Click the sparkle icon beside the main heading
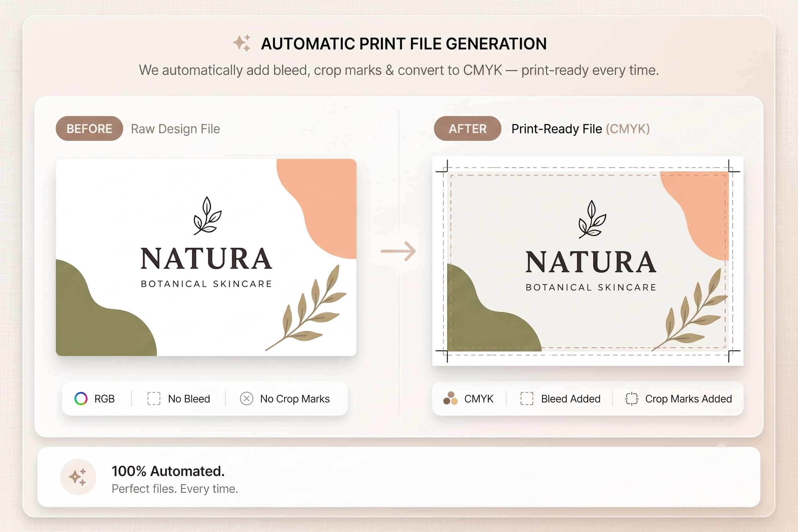This screenshot has width=798, height=532. [242, 43]
